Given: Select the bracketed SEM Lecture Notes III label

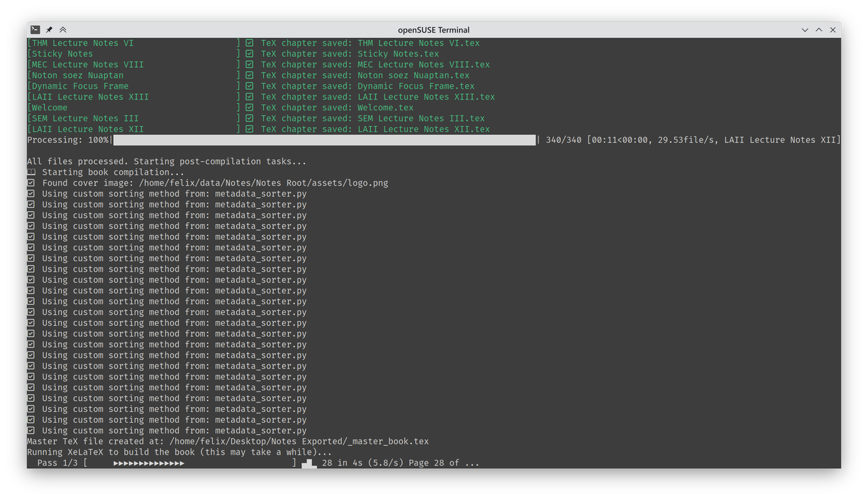Looking at the screenshot, I should pyautogui.click(x=134, y=118).
